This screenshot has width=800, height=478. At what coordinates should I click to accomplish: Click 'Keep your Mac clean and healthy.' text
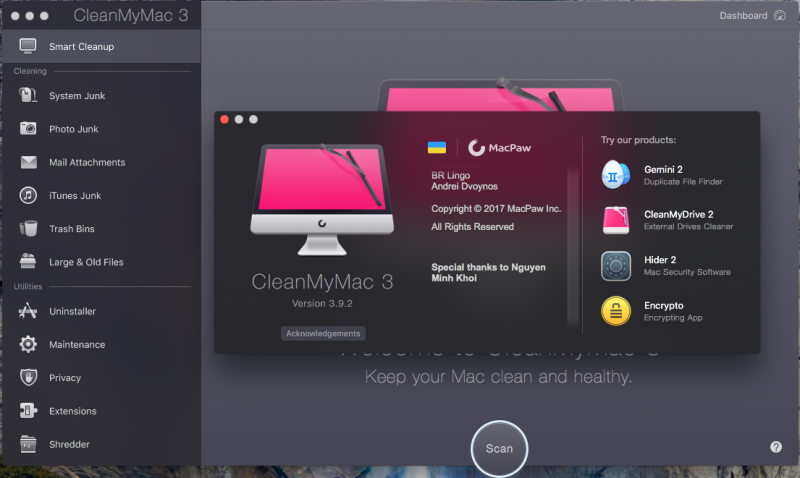498,377
